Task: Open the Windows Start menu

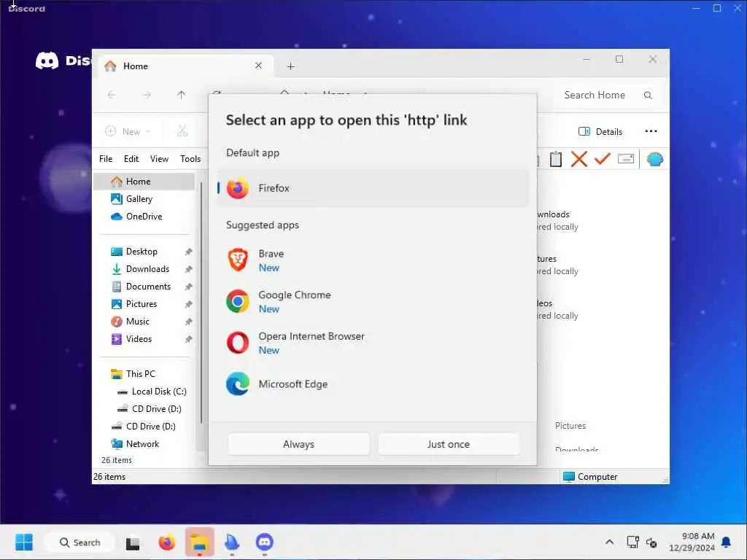Action: (24, 542)
